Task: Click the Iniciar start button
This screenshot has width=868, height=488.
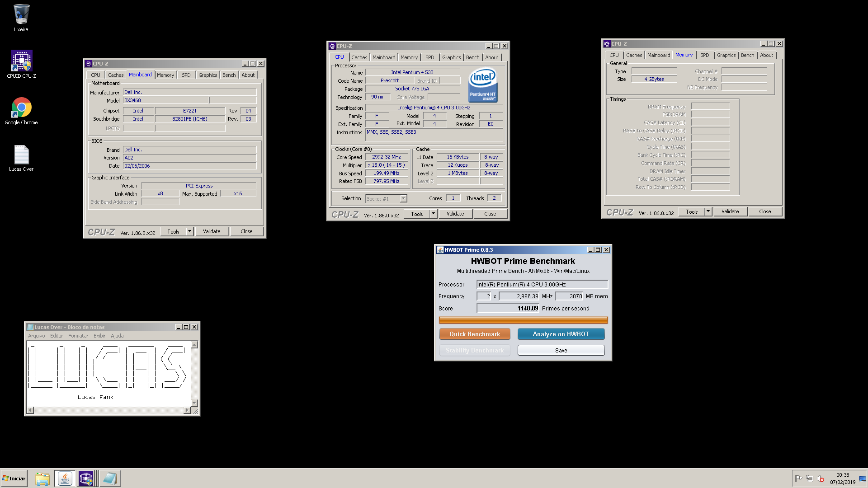Action: click(x=14, y=479)
